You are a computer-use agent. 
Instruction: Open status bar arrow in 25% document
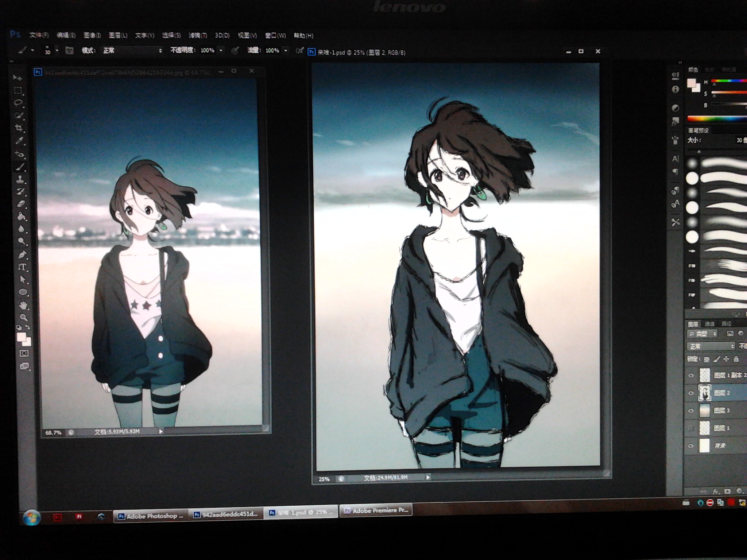(428, 477)
